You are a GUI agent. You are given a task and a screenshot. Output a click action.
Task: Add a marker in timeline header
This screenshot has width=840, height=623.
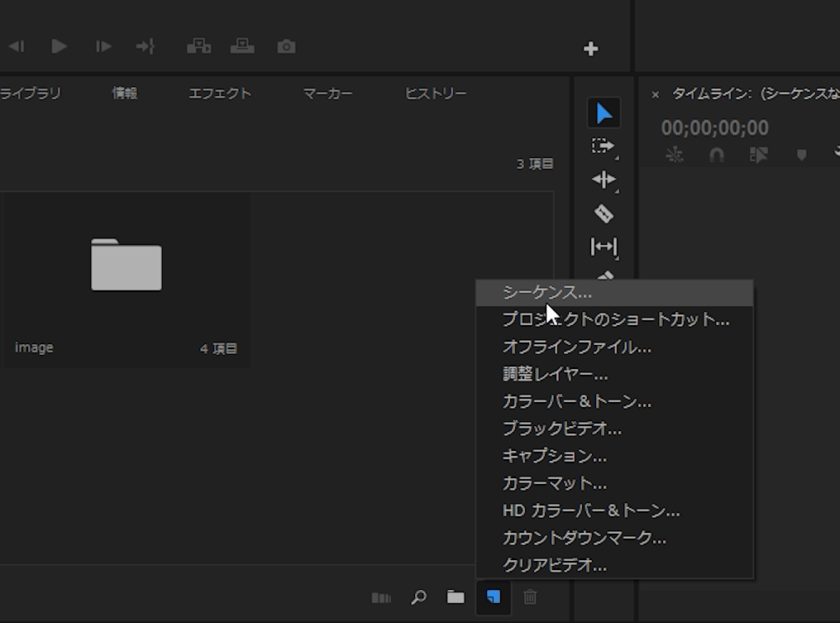(x=801, y=156)
